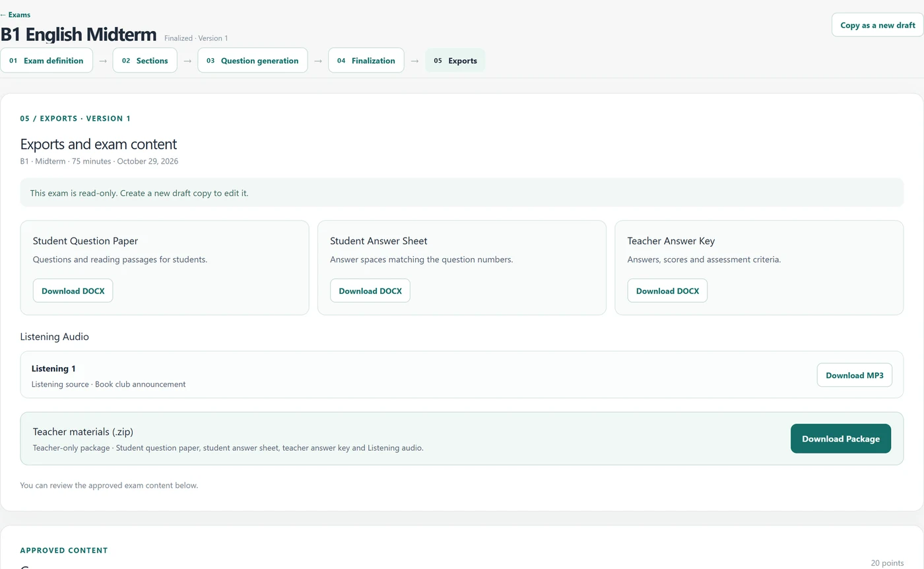Click the '05 / EXPORTS · VERSION 1' label

tap(75, 119)
